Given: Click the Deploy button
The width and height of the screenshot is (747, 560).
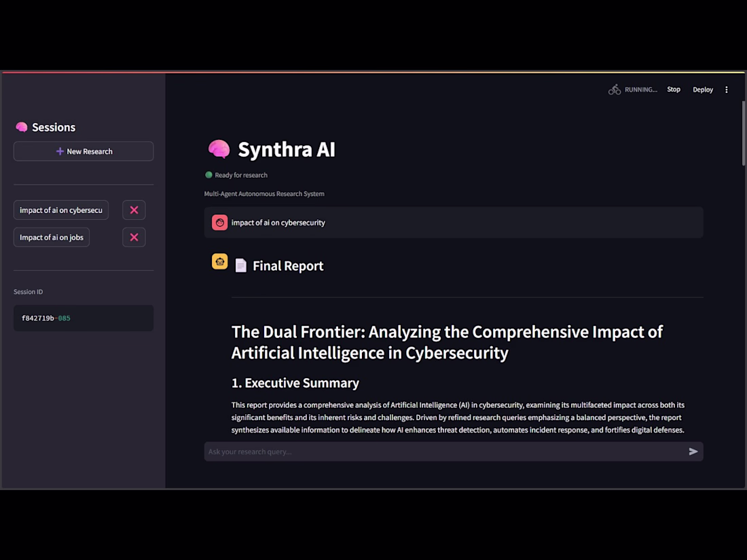Looking at the screenshot, I should tap(703, 90).
